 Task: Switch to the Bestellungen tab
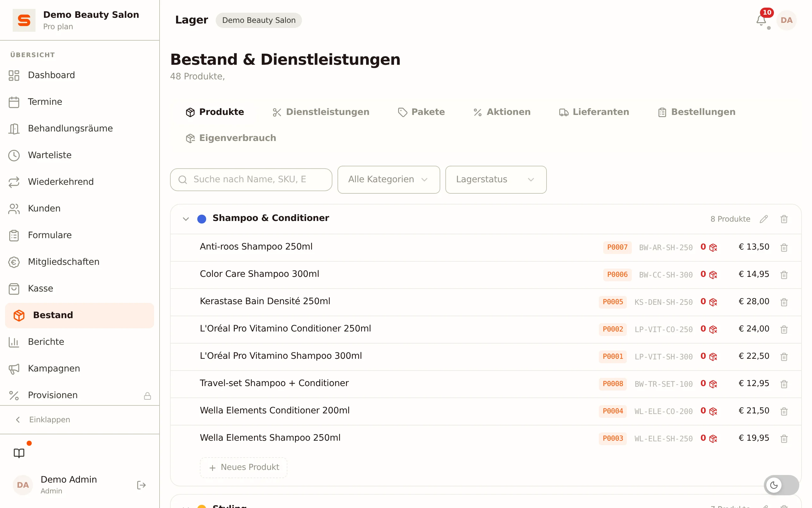[697, 112]
